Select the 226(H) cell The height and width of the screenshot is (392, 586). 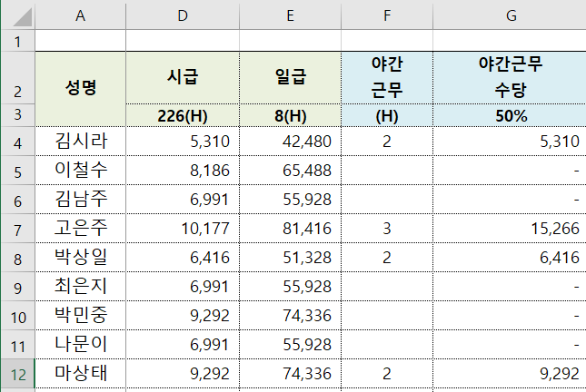pyautogui.click(x=183, y=115)
